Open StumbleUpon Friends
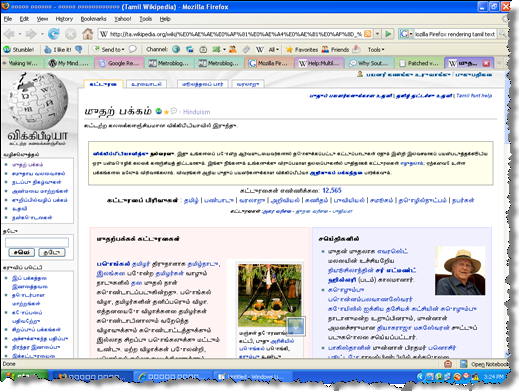 [x=335, y=50]
